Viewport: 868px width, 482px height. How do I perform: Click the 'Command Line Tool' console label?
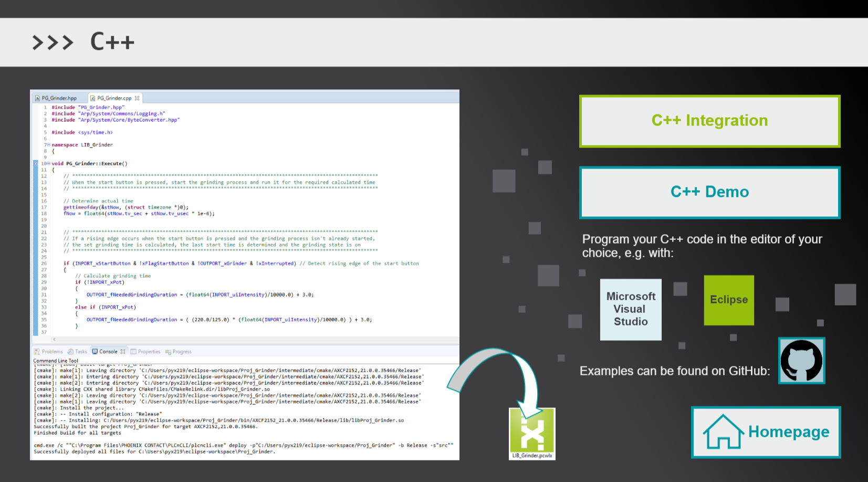tap(56, 361)
